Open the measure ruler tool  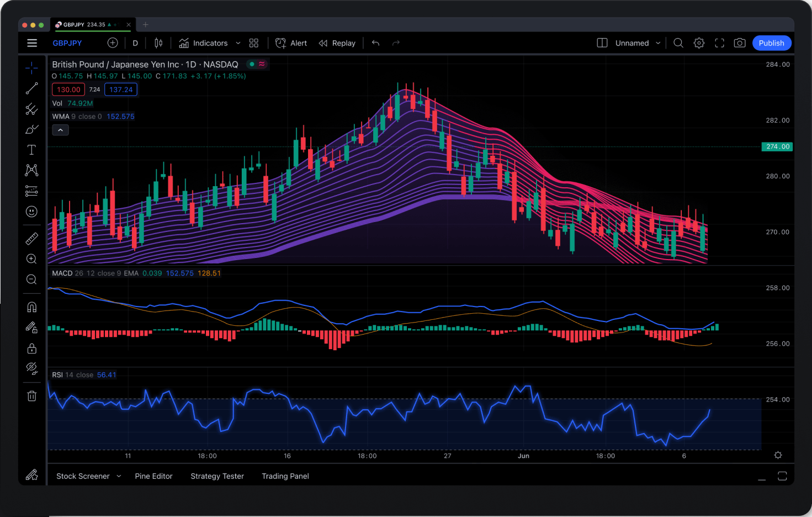31,239
